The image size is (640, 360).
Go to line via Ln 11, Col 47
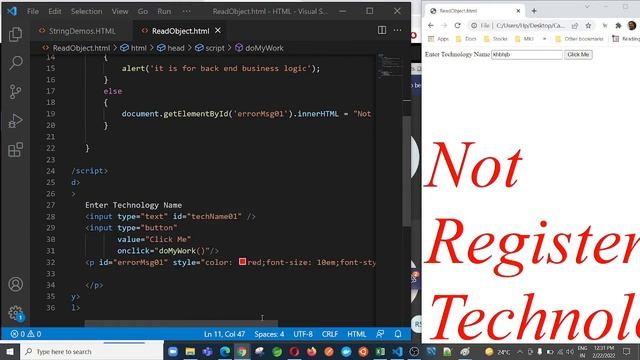tap(224, 334)
